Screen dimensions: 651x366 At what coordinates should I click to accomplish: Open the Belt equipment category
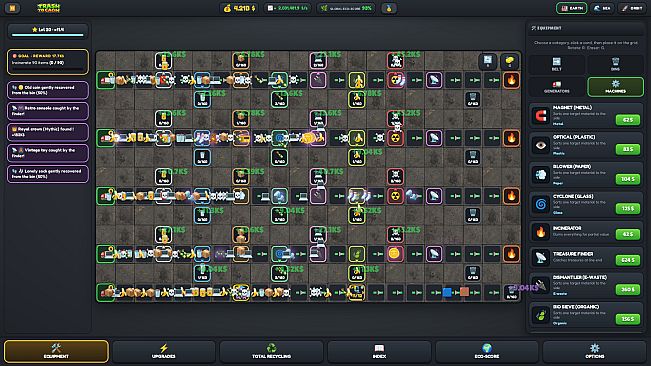pos(556,64)
